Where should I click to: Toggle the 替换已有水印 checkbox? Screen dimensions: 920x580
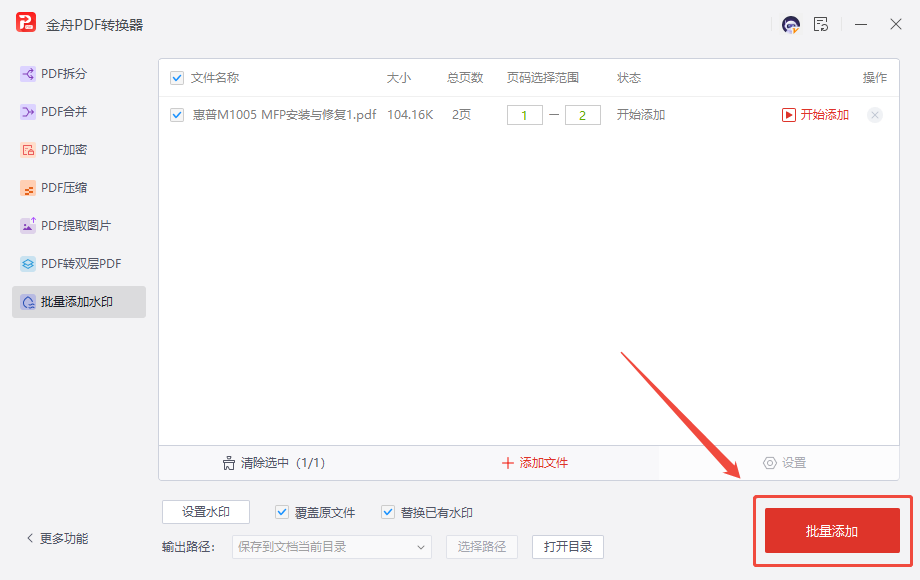point(388,512)
